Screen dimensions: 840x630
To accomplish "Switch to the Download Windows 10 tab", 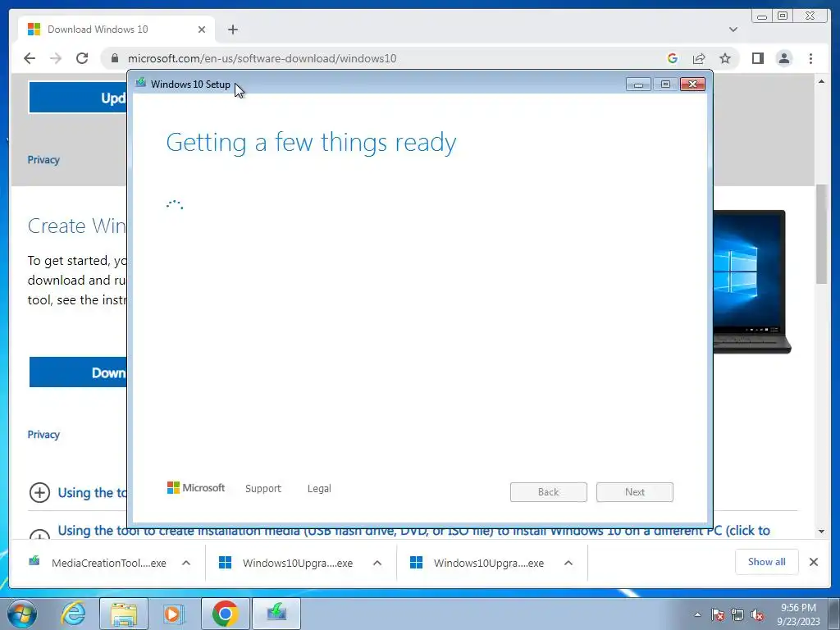I will point(116,30).
